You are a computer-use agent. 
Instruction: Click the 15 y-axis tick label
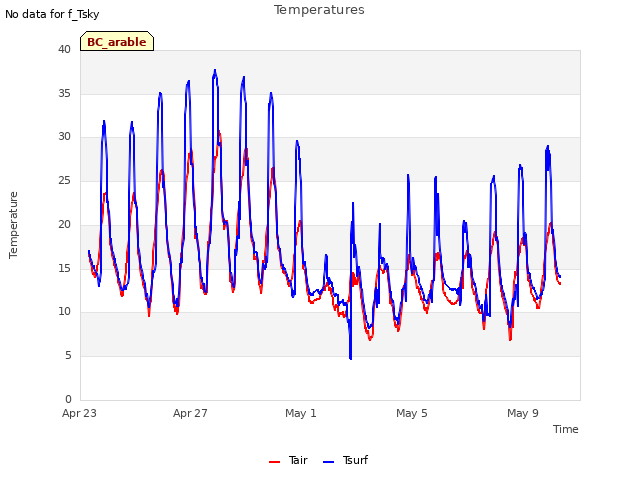[64, 268]
